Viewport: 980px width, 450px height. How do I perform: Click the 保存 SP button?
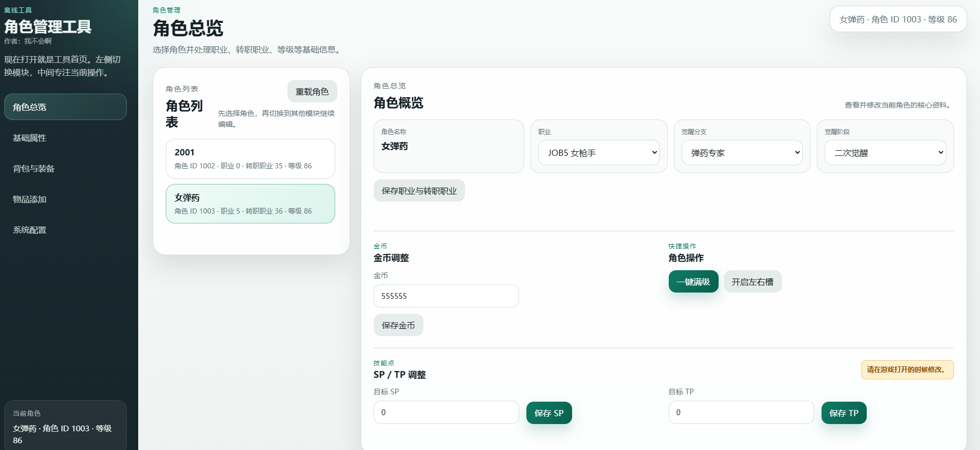pyautogui.click(x=549, y=413)
